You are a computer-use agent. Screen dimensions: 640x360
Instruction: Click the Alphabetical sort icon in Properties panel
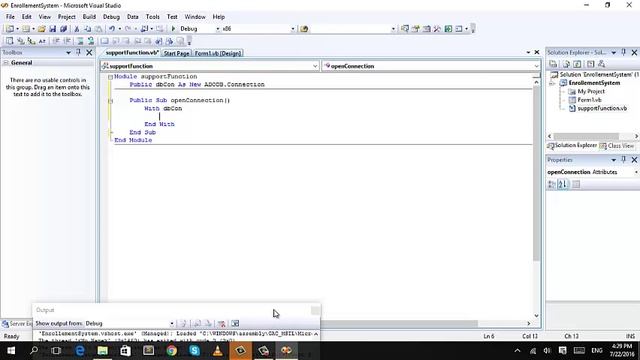(x=563, y=184)
